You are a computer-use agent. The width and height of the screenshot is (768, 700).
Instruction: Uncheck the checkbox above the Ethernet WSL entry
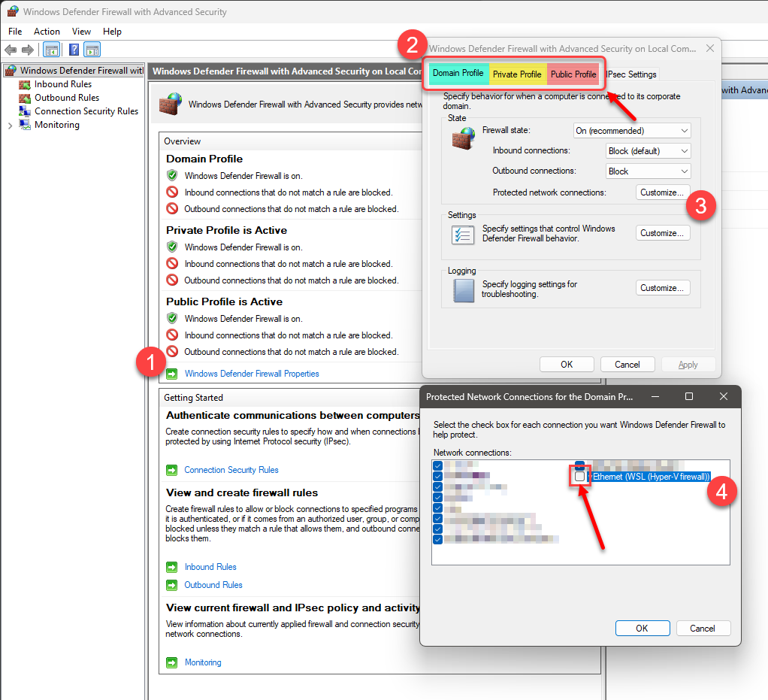580,465
